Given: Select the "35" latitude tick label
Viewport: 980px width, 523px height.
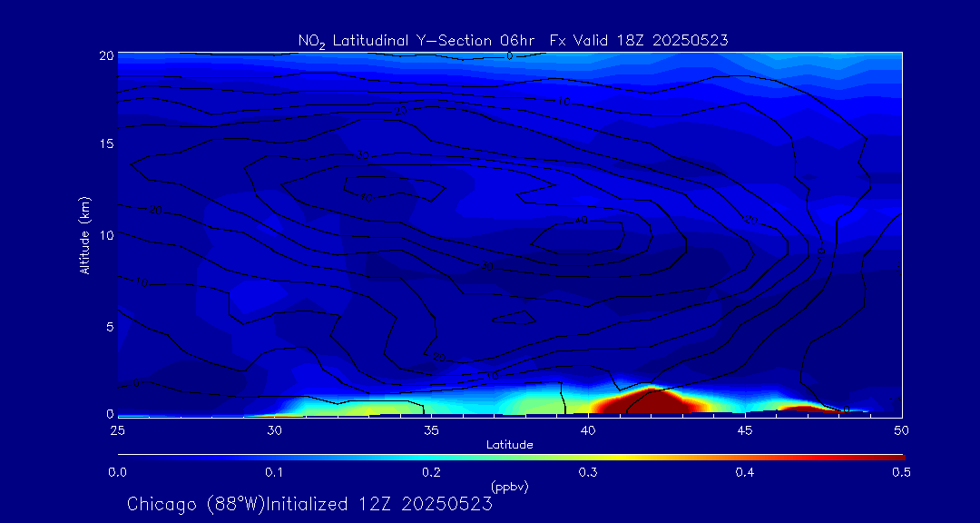Looking at the screenshot, I should [431, 429].
